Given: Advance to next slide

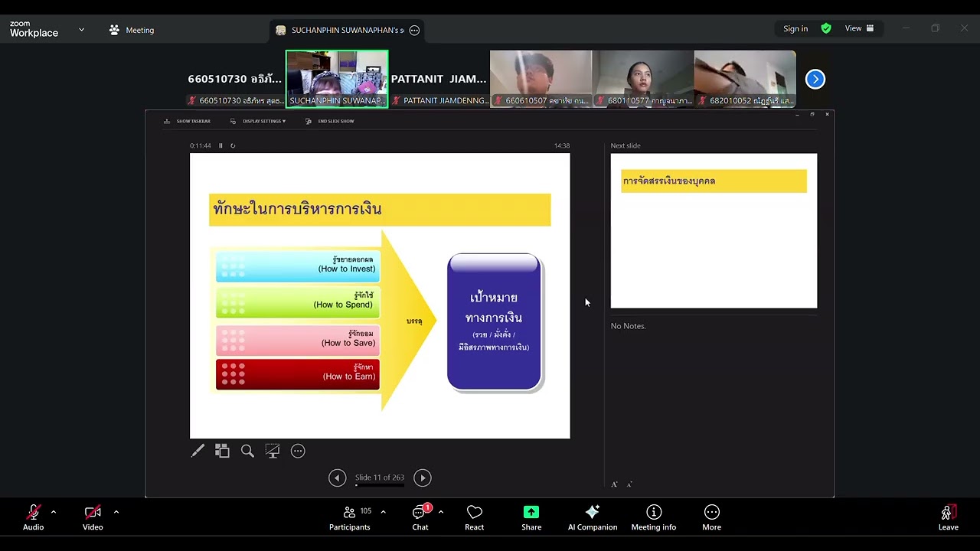Looking at the screenshot, I should (422, 478).
